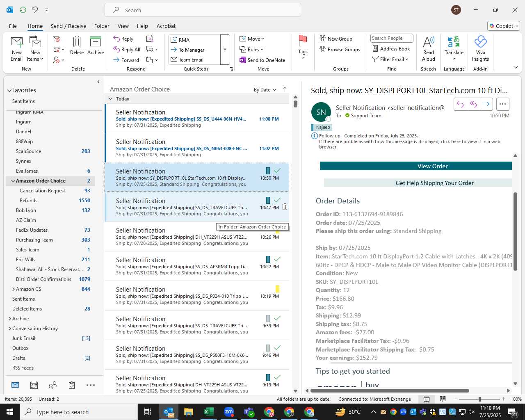Image resolution: width=525 pixels, height=420 pixels.
Task: Open more actions ellipsis in reading pane
Action: click(x=503, y=104)
